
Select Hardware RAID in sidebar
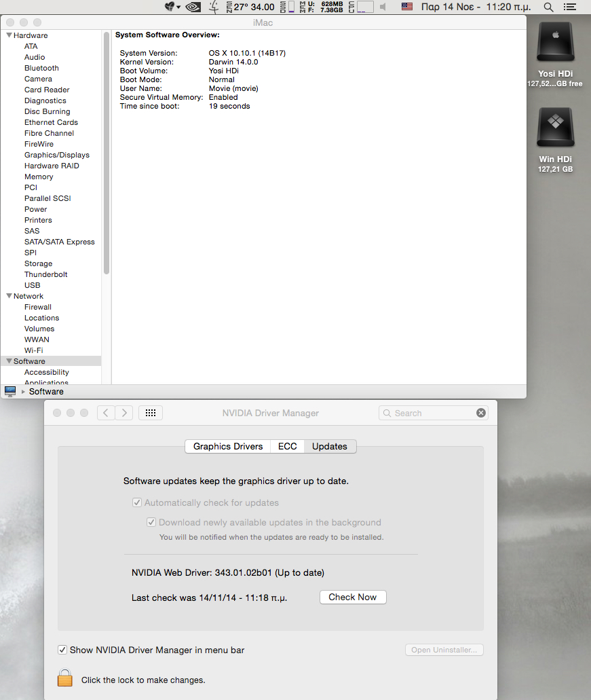pyautogui.click(x=52, y=166)
